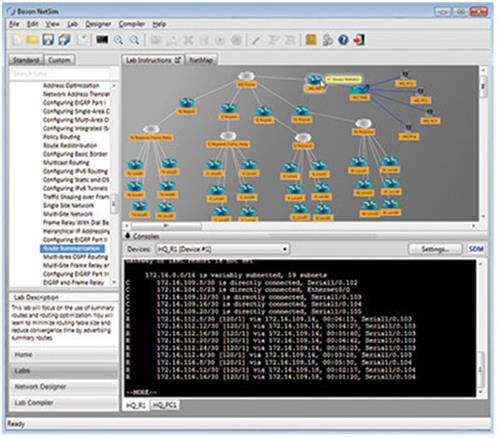
Task: Open the Edit menu
Action: click(33, 24)
